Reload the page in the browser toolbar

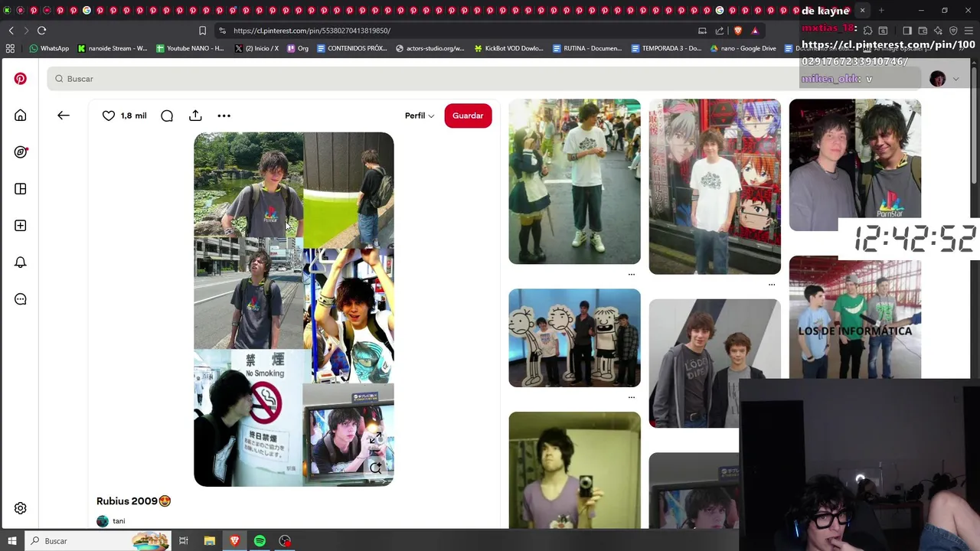[x=41, y=31]
